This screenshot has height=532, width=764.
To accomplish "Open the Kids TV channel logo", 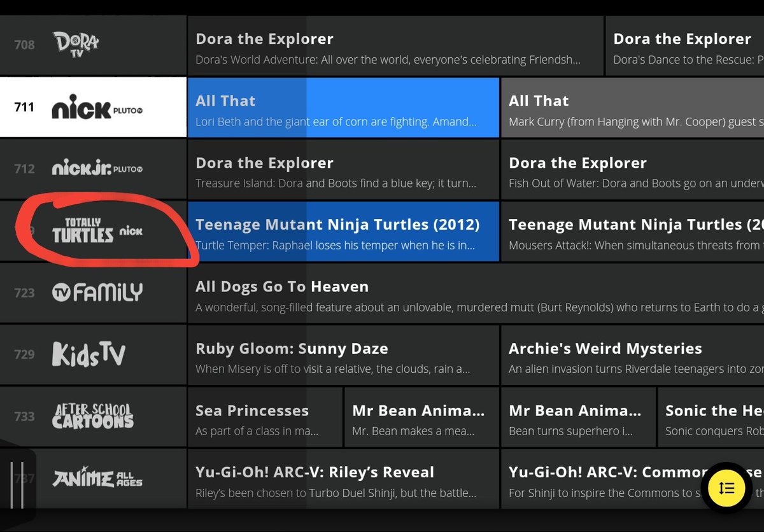I will [x=88, y=354].
